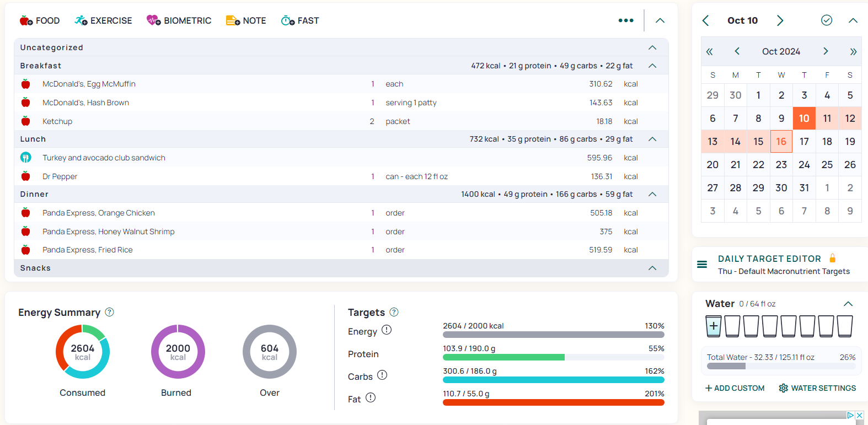Viewport: 868px width, 425px height.
Task: Click the Fat target progress bar
Action: pyautogui.click(x=554, y=402)
